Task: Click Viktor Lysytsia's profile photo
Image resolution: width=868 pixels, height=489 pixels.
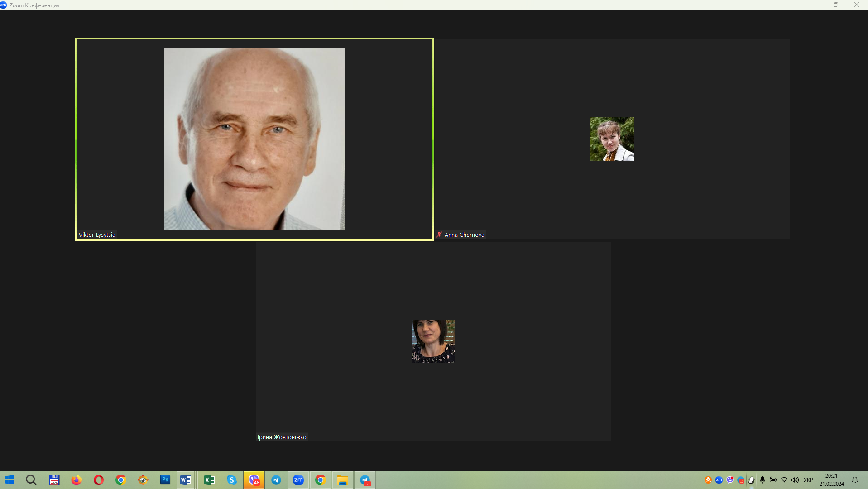Action: [254, 139]
